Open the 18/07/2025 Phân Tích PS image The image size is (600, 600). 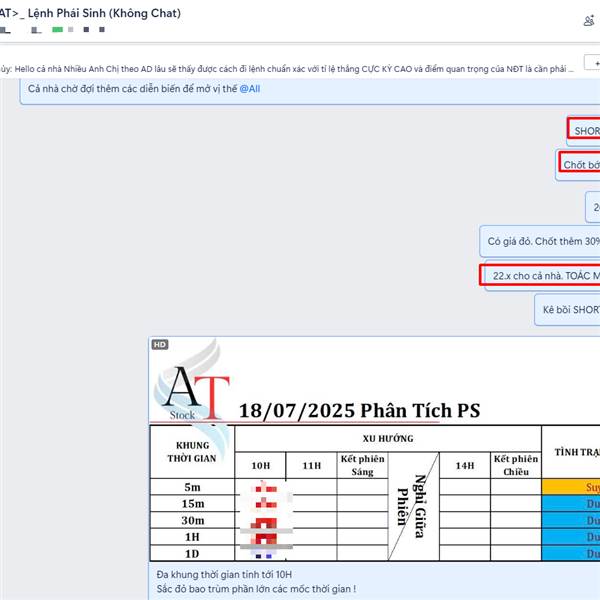coord(374,449)
